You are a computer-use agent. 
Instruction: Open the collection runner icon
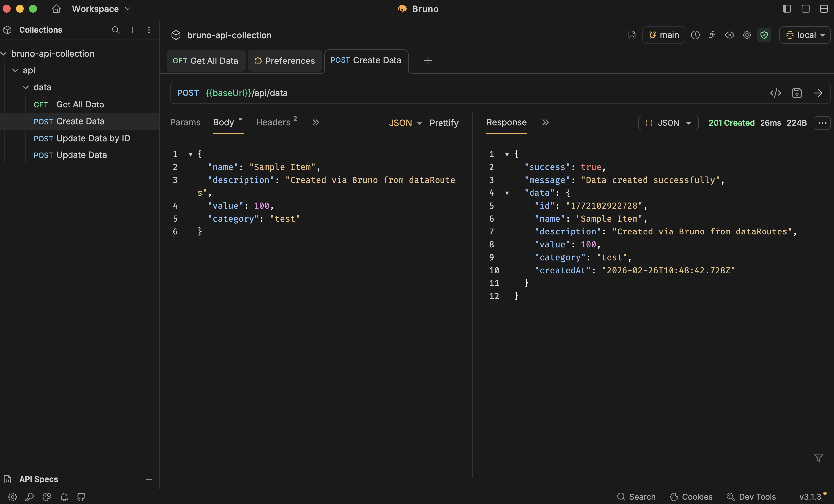[x=712, y=35]
